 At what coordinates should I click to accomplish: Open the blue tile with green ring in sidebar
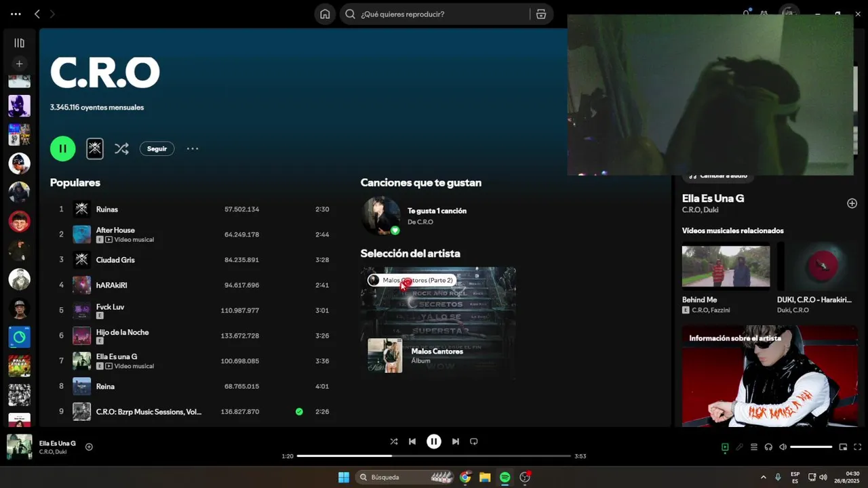tap(19, 337)
